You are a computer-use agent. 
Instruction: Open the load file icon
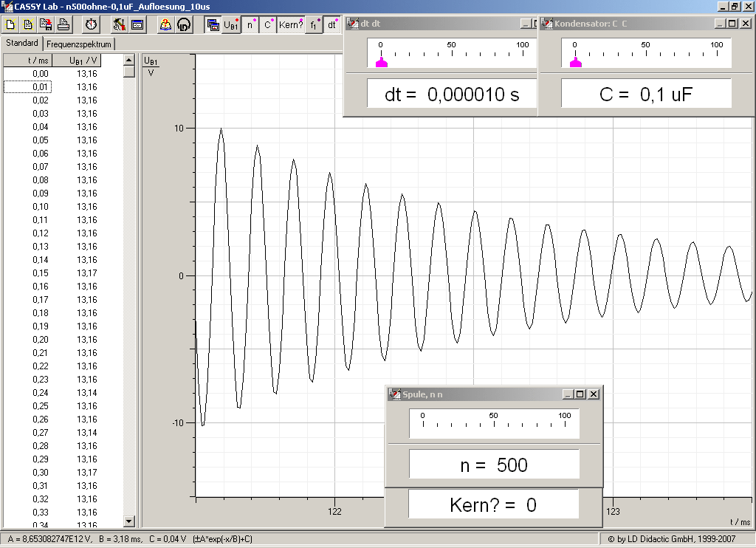coord(28,24)
